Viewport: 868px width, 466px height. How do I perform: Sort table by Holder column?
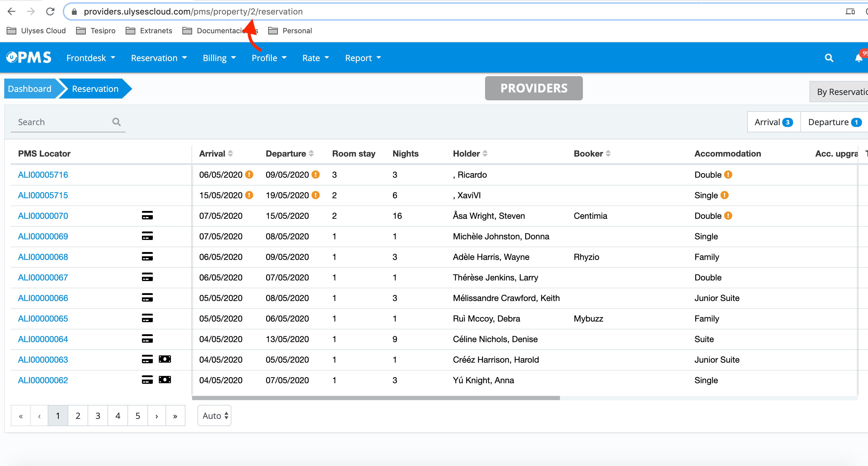tap(485, 154)
